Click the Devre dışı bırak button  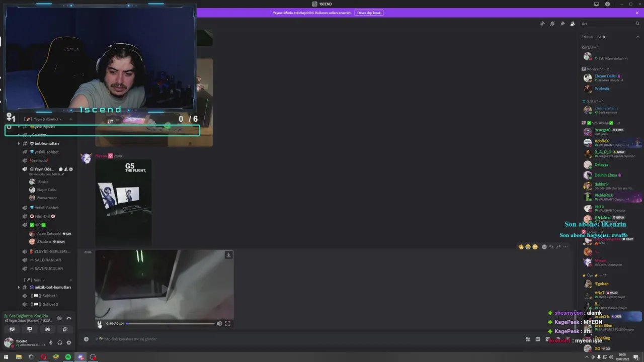click(369, 13)
